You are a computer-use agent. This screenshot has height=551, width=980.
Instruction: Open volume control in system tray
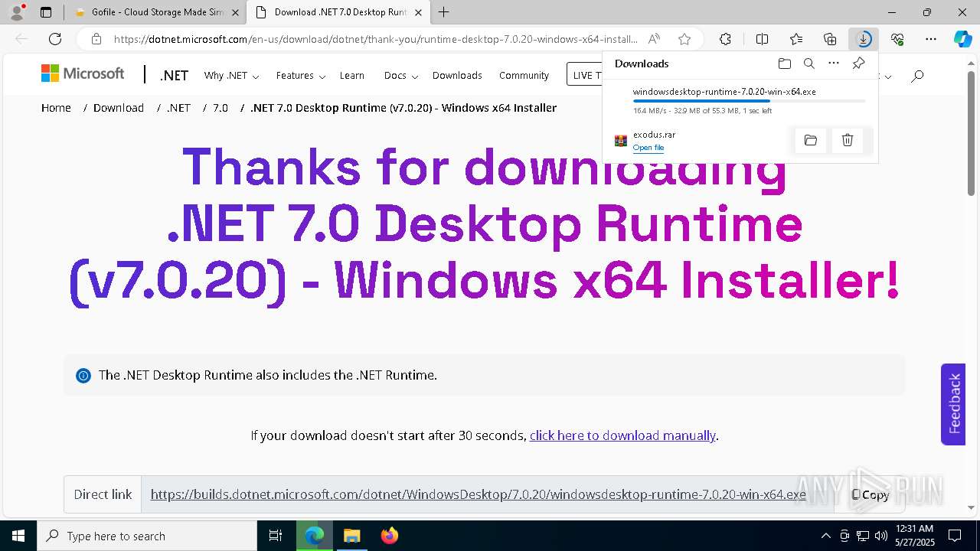881,536
